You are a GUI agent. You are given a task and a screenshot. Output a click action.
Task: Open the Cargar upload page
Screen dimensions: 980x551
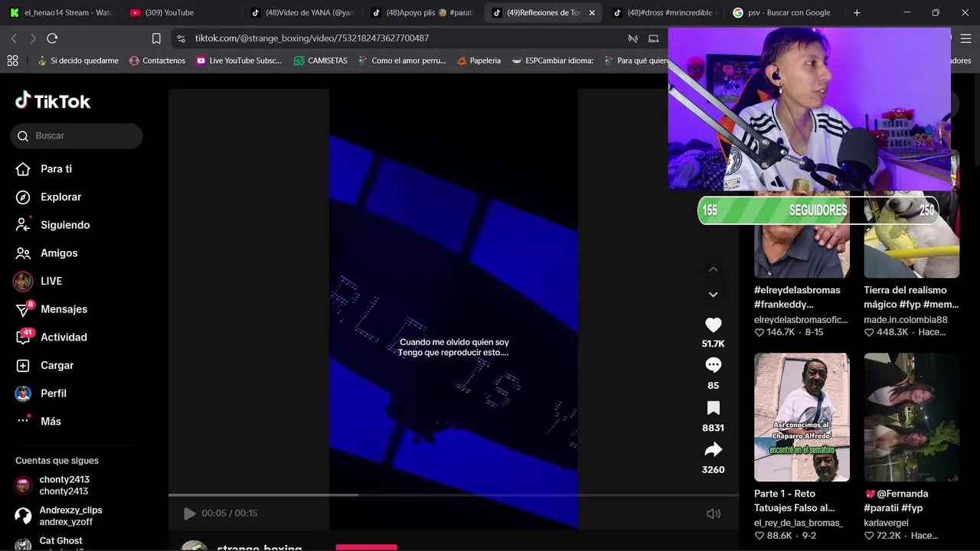pyautogui.click(x=57, y=365)
